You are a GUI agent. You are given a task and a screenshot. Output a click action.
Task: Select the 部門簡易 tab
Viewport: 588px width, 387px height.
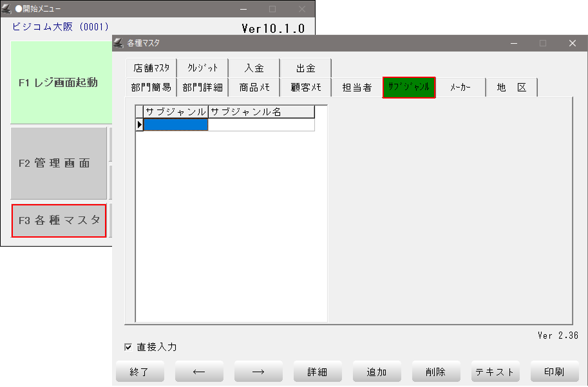pyautogui.click(x=151, y=88)
